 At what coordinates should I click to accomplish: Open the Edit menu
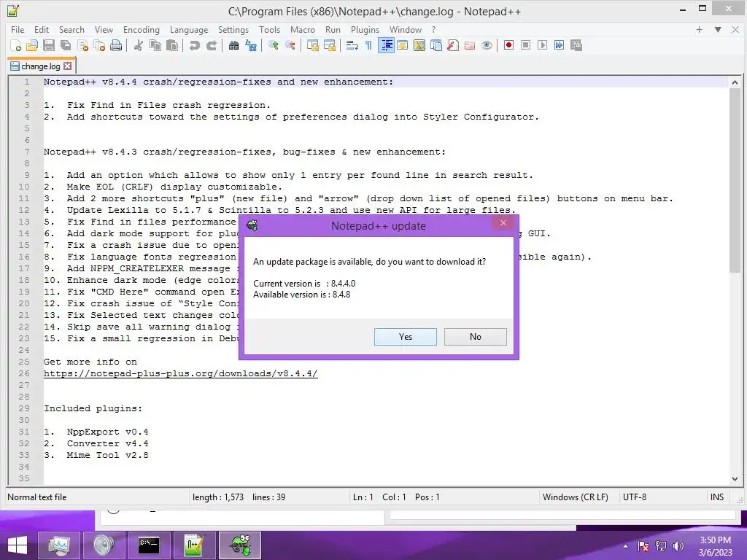(x=42, y=29)
